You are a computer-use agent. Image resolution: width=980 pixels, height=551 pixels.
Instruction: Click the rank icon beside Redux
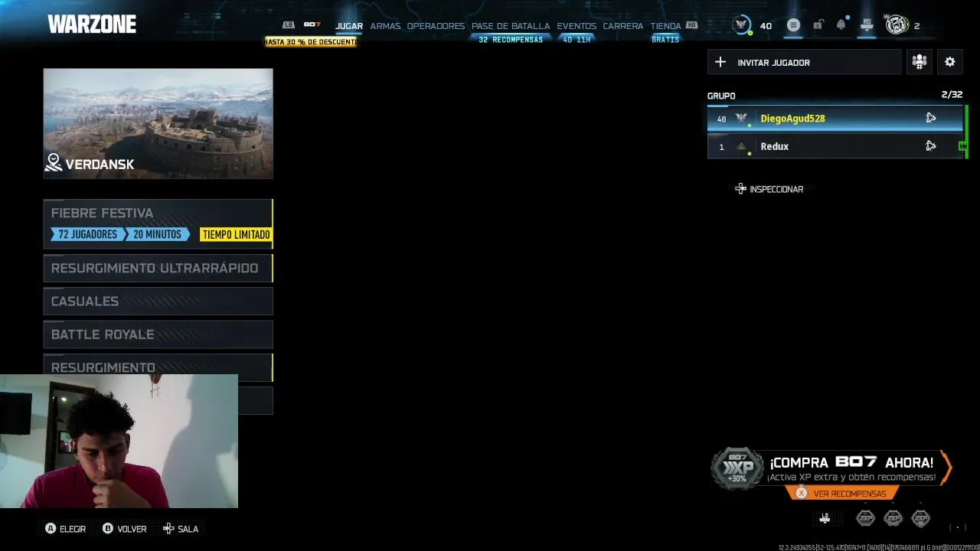741,146
